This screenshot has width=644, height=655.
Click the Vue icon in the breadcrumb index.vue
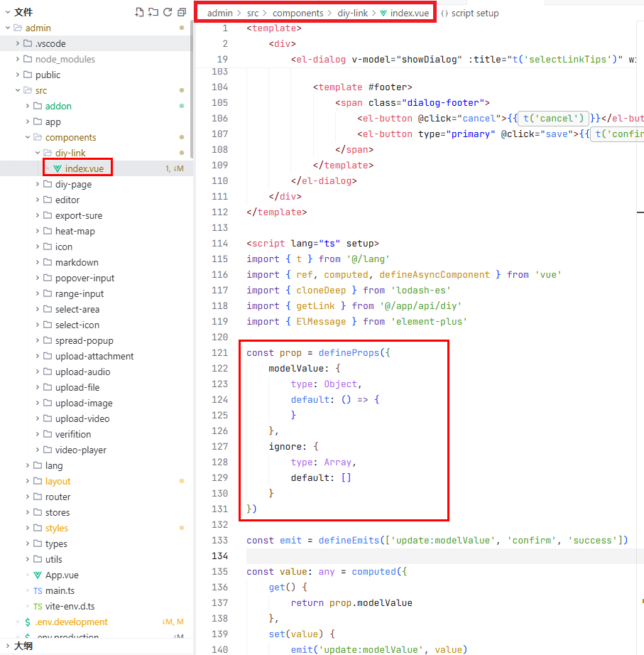pos(383,13)
